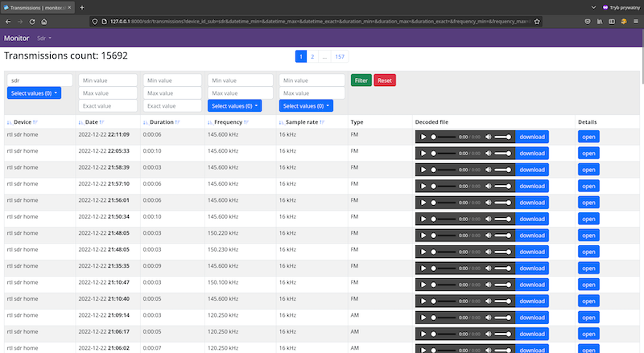The height and width of the screenshot is (353, 644).
Task: Focus the Frequency Min value field
Action: tap(240, 80)
